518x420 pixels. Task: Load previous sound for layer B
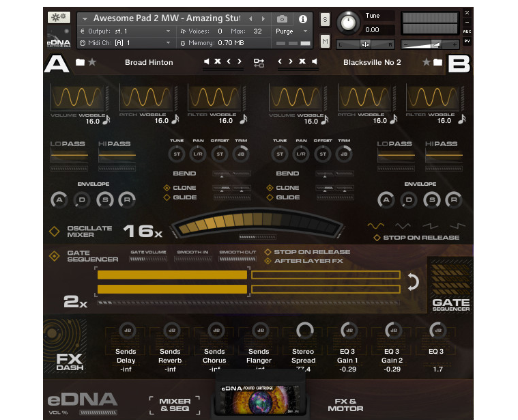coord(280,61)
